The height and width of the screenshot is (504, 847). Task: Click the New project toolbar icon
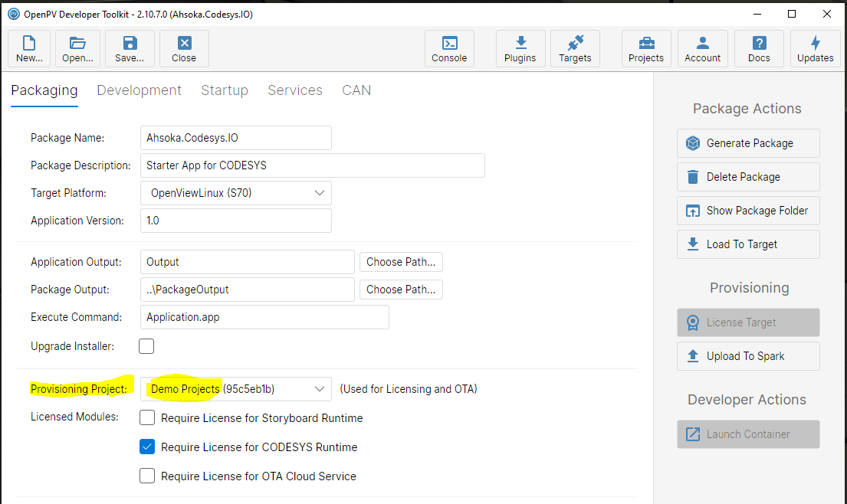tap(29, 48)
